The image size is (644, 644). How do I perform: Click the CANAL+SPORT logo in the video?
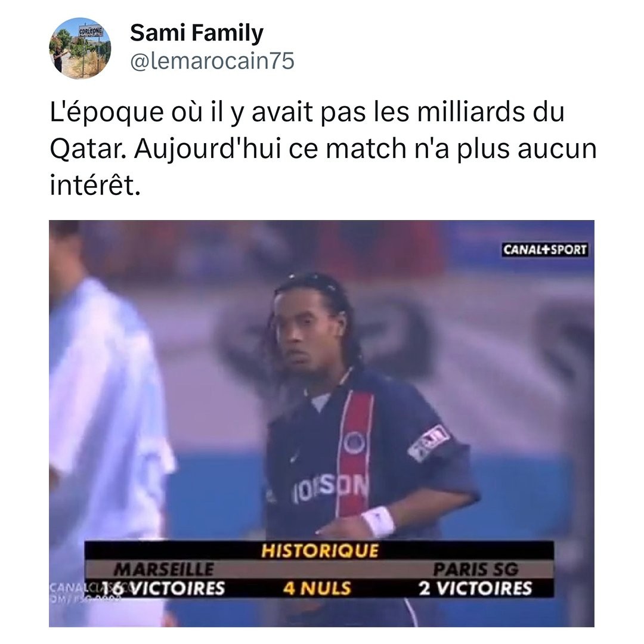pos(544,250)
